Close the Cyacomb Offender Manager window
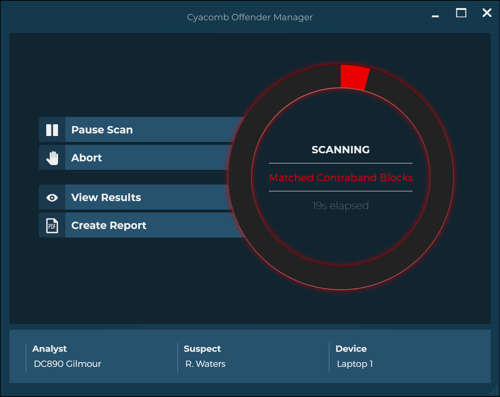The width and height of the screenshot is (500, 397). pos(487,13)
